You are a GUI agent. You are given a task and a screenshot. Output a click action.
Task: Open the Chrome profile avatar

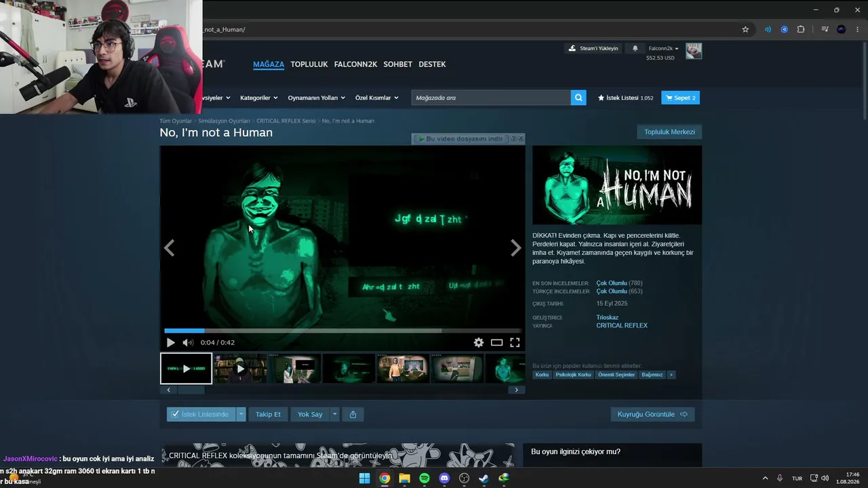[842, 29]
